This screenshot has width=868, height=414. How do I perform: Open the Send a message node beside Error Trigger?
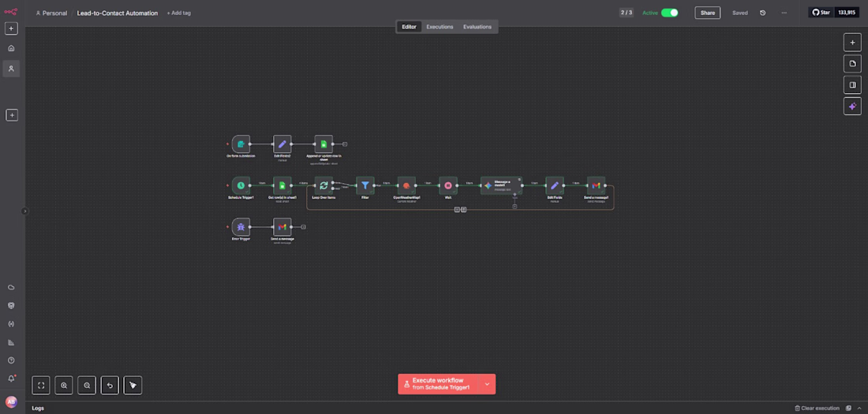pos(282,227)
